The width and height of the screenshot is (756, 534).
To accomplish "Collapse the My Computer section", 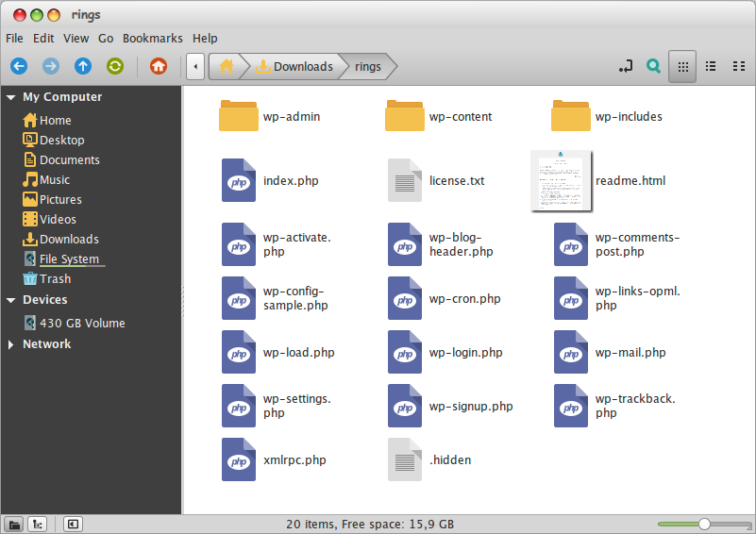I will 10,97.
